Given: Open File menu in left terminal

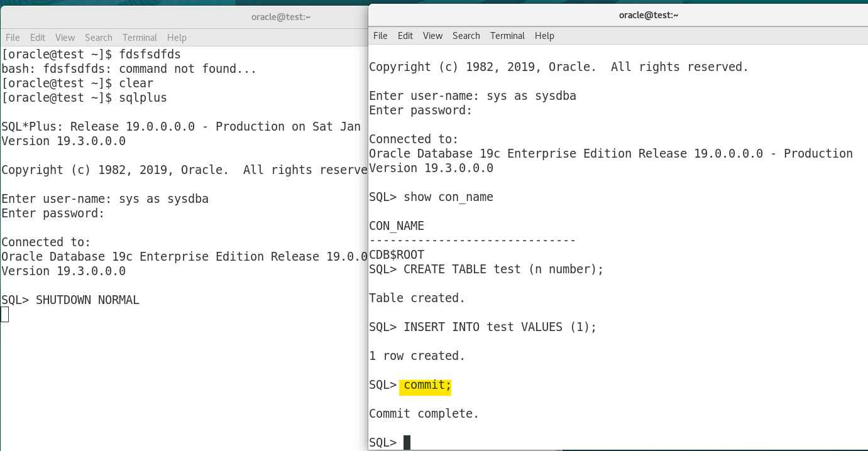Looking at the screenshot, I should point(13,38).
